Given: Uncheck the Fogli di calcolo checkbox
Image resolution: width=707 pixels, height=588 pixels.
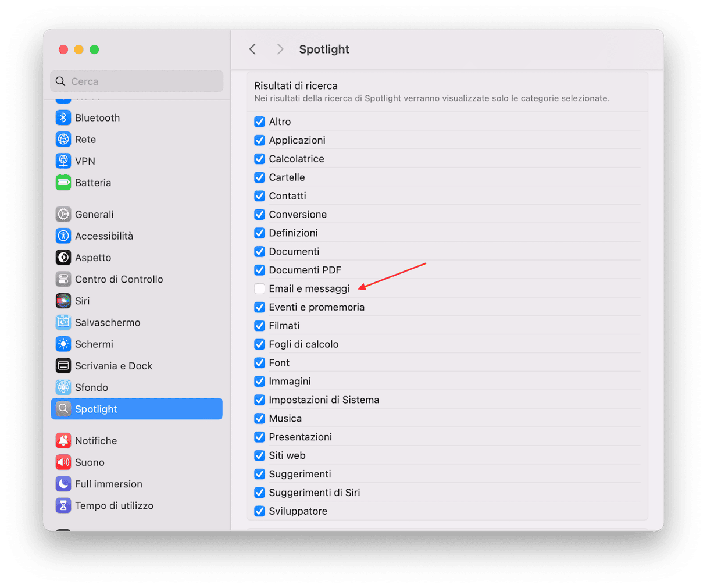Looking at the screenshot, I should [260, 344].
